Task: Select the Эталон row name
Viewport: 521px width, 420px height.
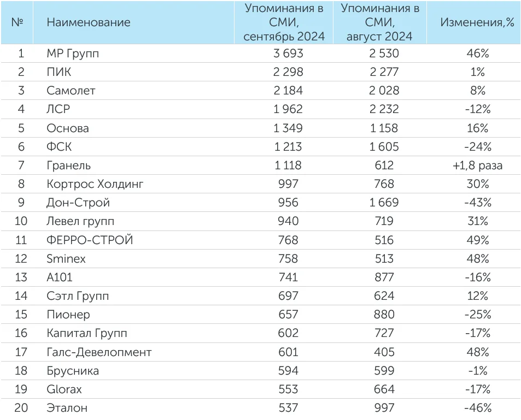Action: click(67, 408)
